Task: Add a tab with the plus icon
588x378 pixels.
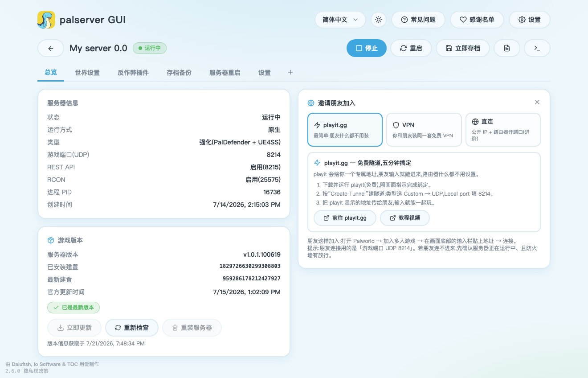Action: [290, 72]
